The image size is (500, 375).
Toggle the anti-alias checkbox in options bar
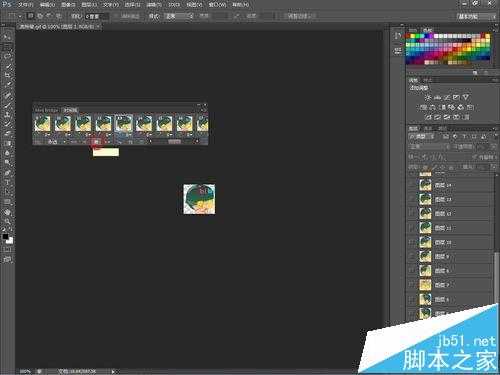[x=117, y=16]
